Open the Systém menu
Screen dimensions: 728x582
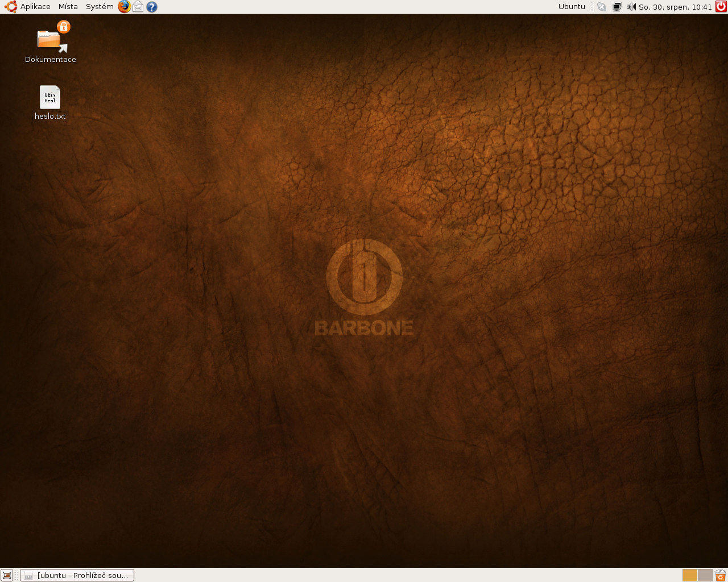click(100, 7)
